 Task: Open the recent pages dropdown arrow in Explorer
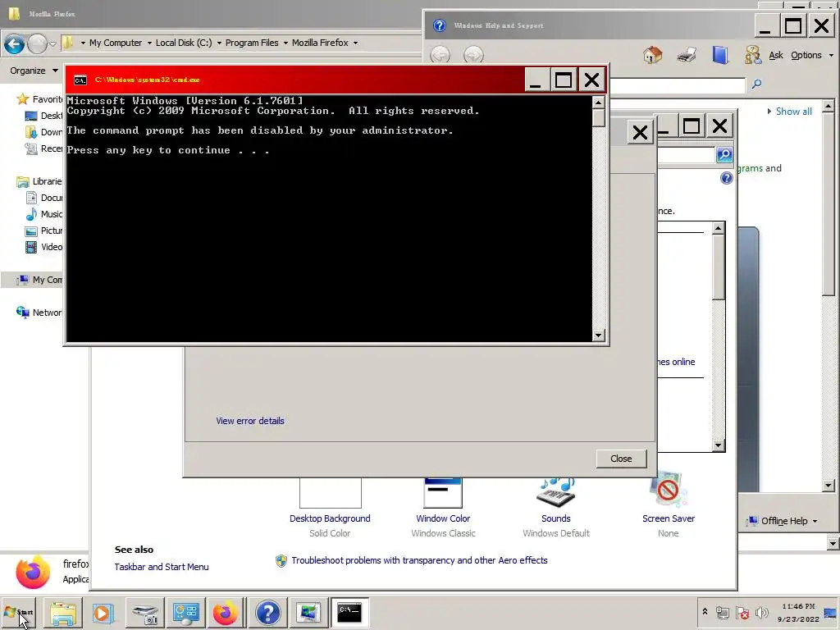(x=52, y=44)
